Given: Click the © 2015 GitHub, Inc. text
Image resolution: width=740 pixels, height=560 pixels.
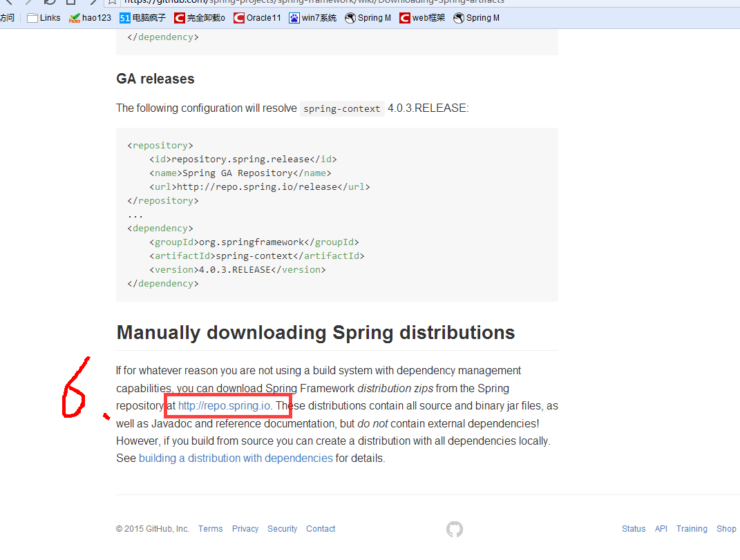Looking at the screenshot, I should click(153, 529).
